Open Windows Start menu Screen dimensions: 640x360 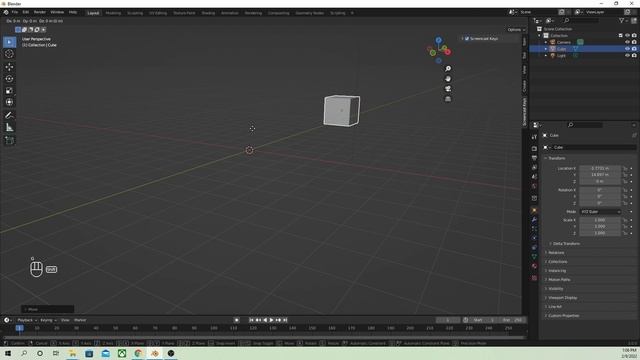[8, 353]
